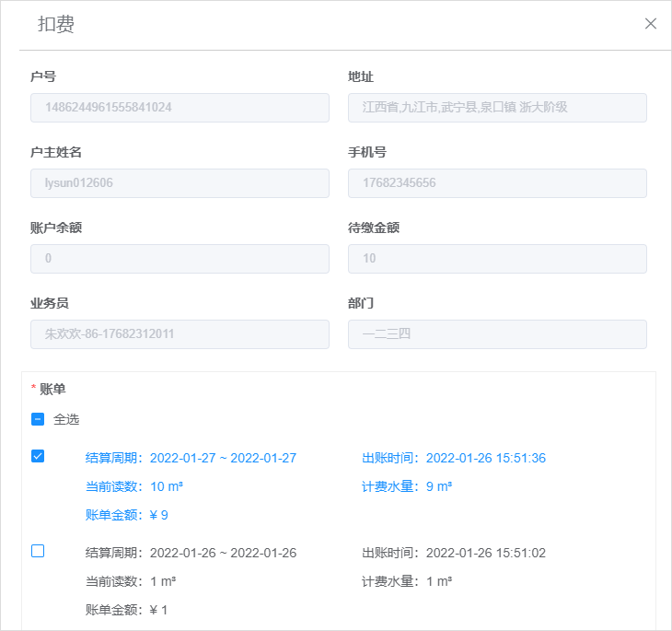Click the 手机号 field label
Viewport: 672px width, 631px height.
367,152
